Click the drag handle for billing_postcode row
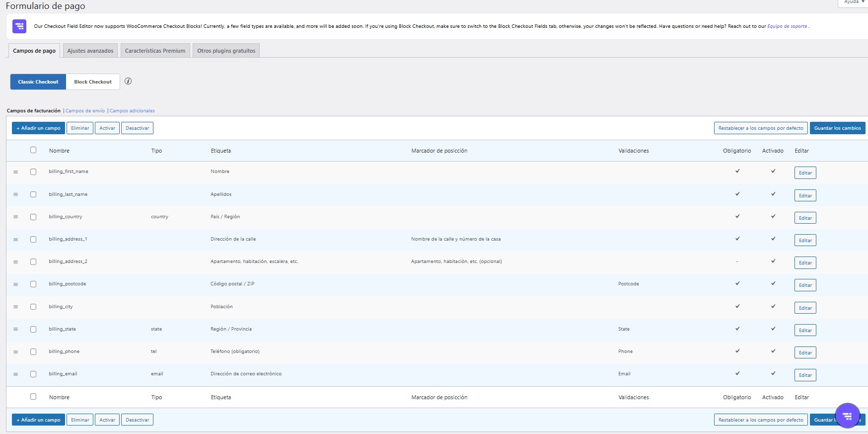Screen dimensions: 868x434 (x=16, y=284)
